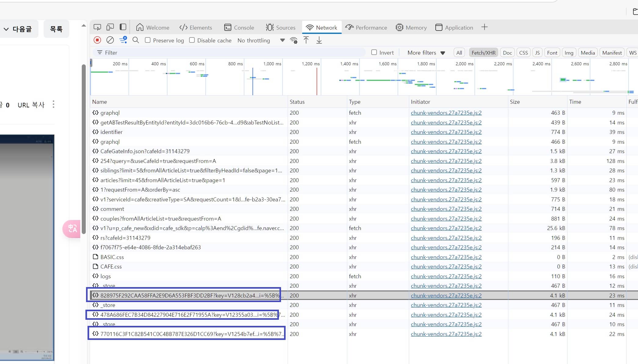
Task: Open the Sources tab
Action: (280, 27)
